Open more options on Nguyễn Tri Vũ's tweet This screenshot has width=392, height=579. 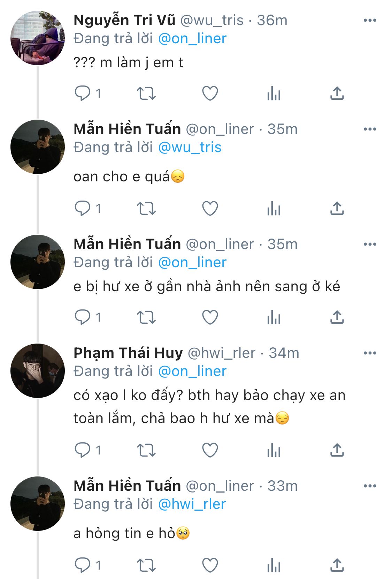tap(370, 20)
